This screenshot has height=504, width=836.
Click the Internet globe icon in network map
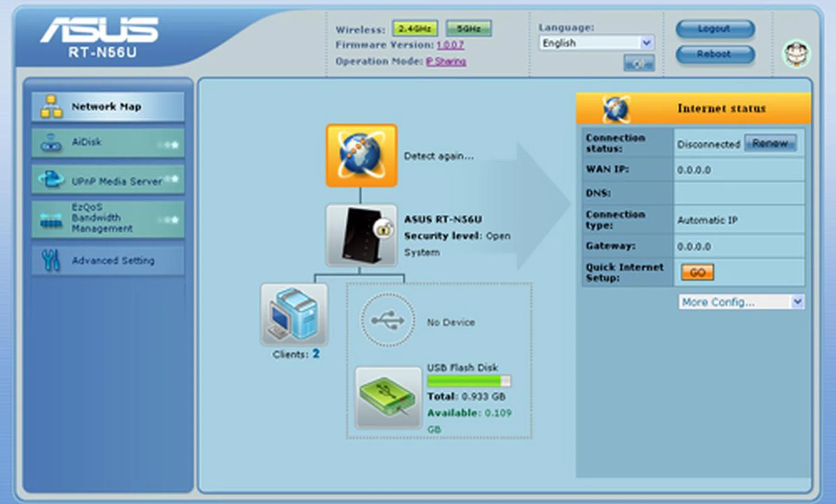(361, 155)
